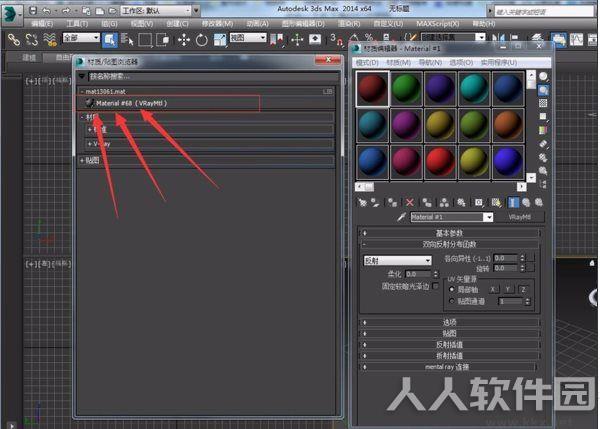This screenshot has width=600, height=429.
Task: Open the 实用程序(U) menu in Material Editor
Action: [499, 62]
